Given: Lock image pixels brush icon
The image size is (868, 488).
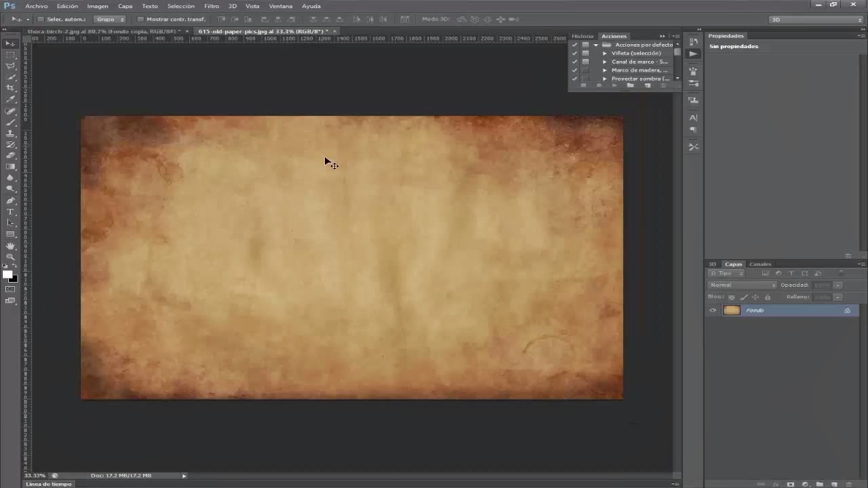Looking at the screenshot, I should pyautogui.click(x=743, y=297).
